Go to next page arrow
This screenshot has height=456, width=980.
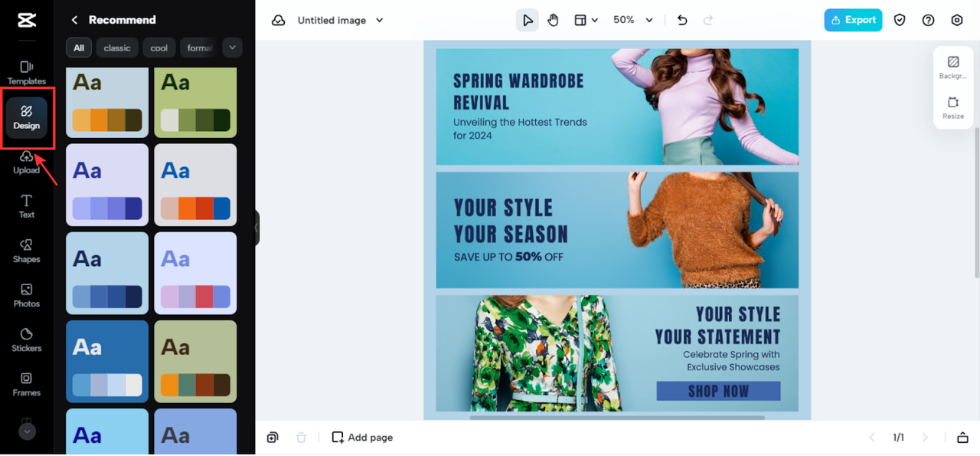925,438
